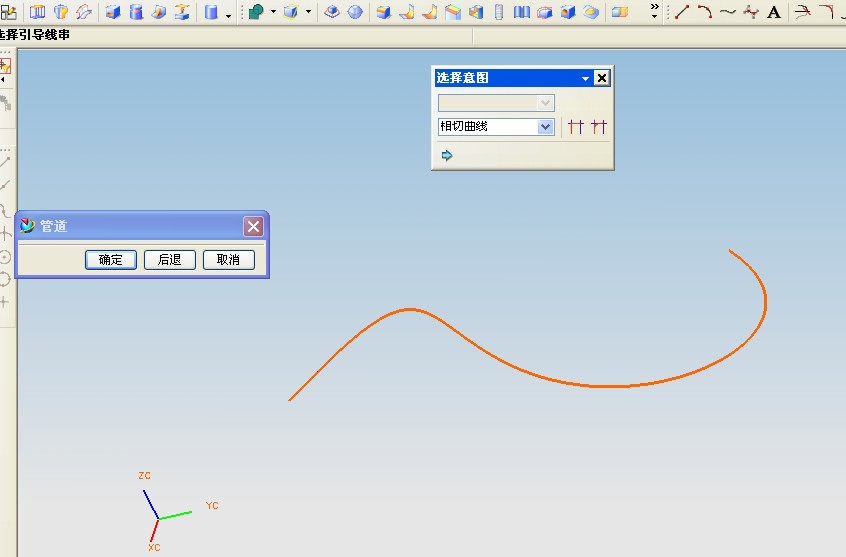Close the 管道 dialog window

254,226
